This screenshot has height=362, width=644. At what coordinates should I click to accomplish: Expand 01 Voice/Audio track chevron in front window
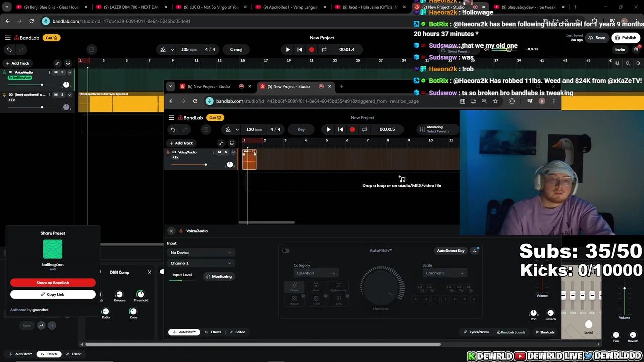233,152
